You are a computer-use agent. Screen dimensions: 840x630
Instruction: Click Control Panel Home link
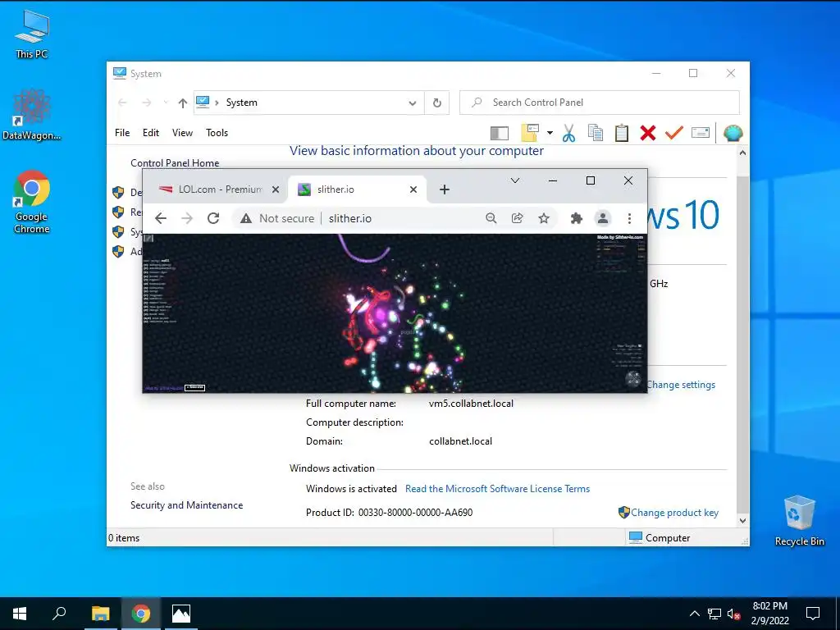tap(175, 163)
